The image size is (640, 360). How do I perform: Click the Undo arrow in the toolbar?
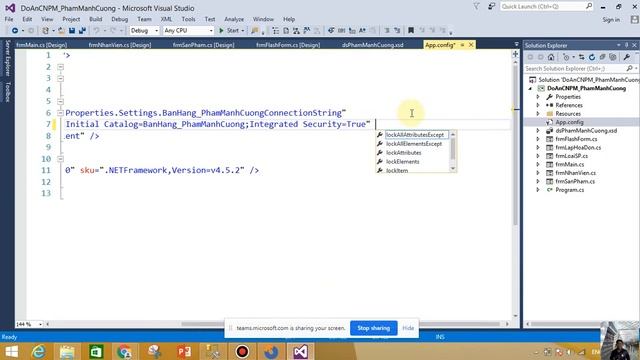tap(96, 31)
